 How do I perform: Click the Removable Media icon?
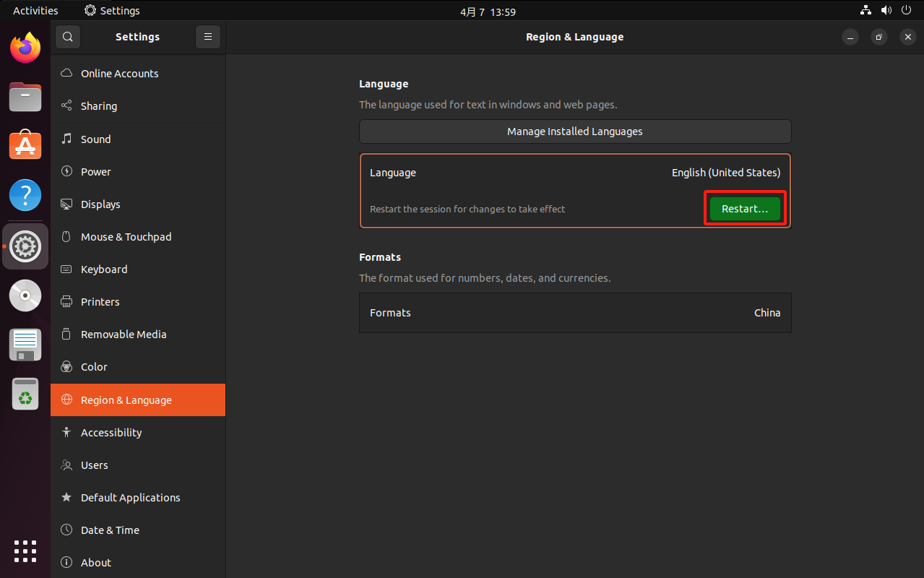pos(66,334)
